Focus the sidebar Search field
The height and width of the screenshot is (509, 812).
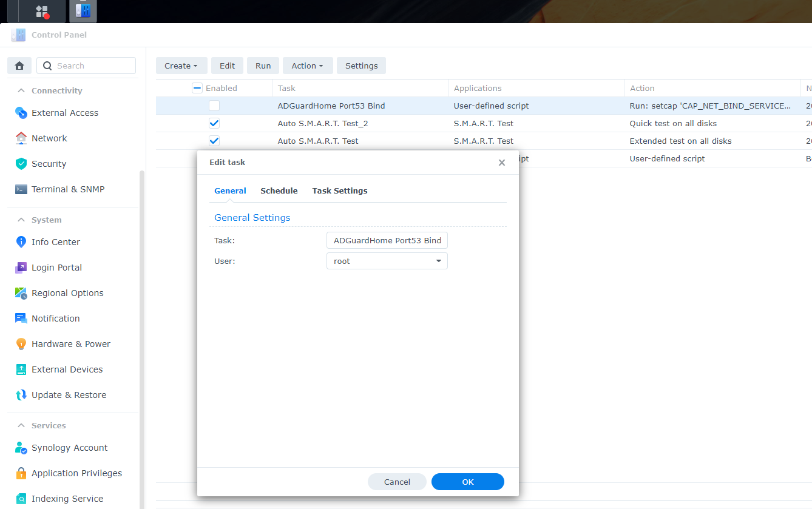[x=86, y=66]
